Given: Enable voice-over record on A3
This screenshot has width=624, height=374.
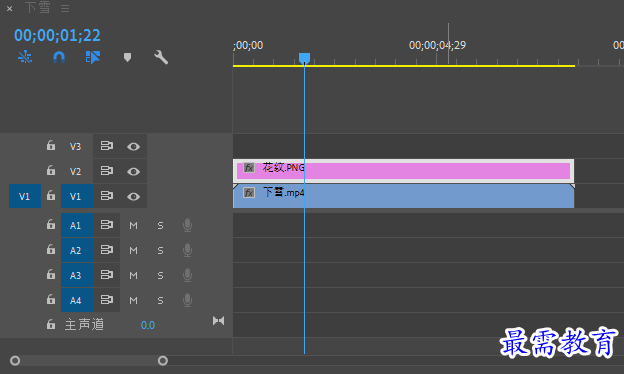Looking at the screenshot, I should (187, 275).
